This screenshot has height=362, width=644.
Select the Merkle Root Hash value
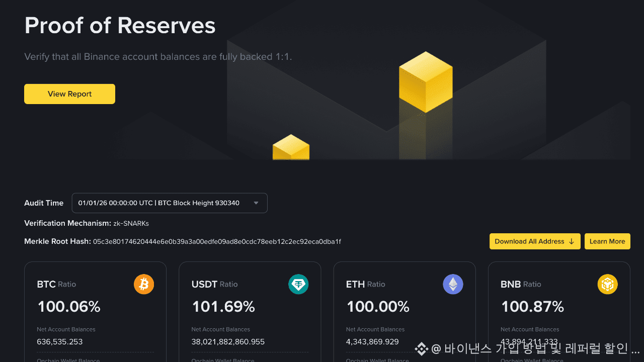[x=216, y=241]
